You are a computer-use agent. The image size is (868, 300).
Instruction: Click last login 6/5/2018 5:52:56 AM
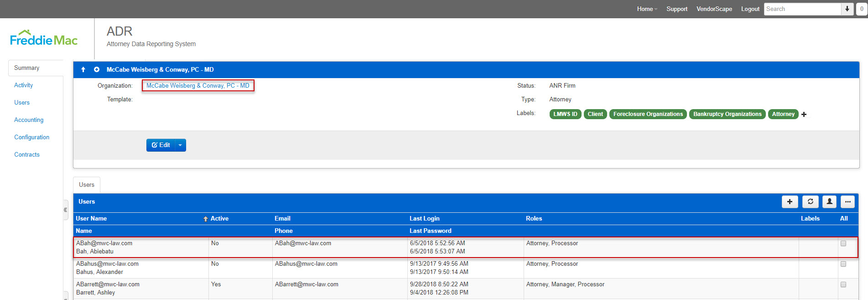437,243
